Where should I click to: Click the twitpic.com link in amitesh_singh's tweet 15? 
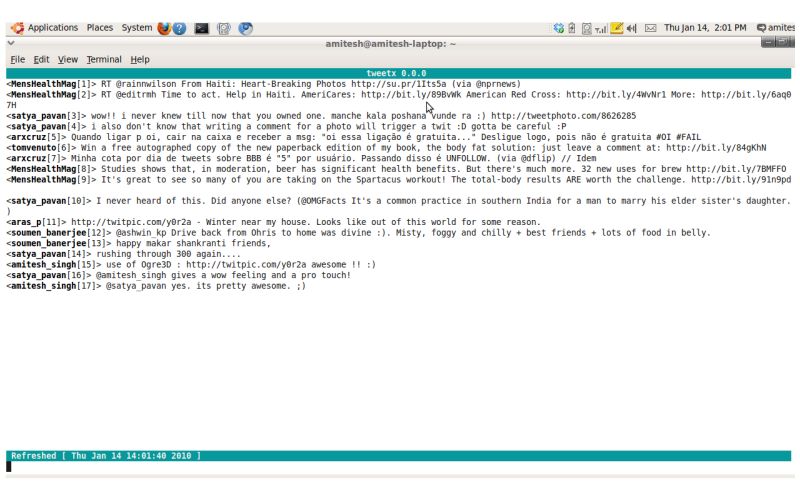click(x=246, y=265)
